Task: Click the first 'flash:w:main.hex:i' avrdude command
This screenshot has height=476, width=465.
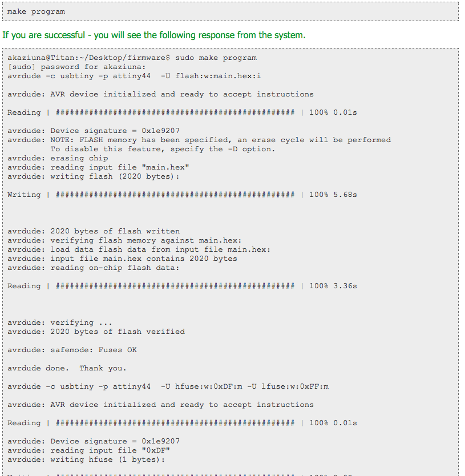Action: coord(134,76)
